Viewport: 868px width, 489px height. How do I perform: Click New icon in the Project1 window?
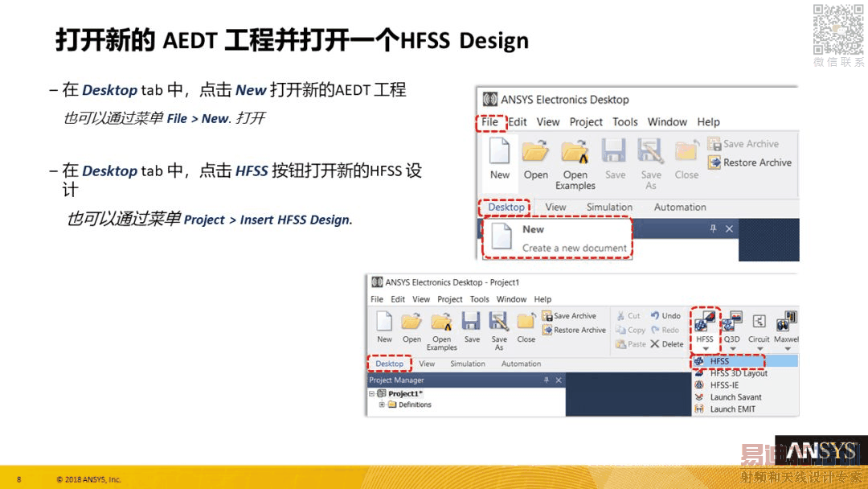pyautogui.click(x=384, y=321)
